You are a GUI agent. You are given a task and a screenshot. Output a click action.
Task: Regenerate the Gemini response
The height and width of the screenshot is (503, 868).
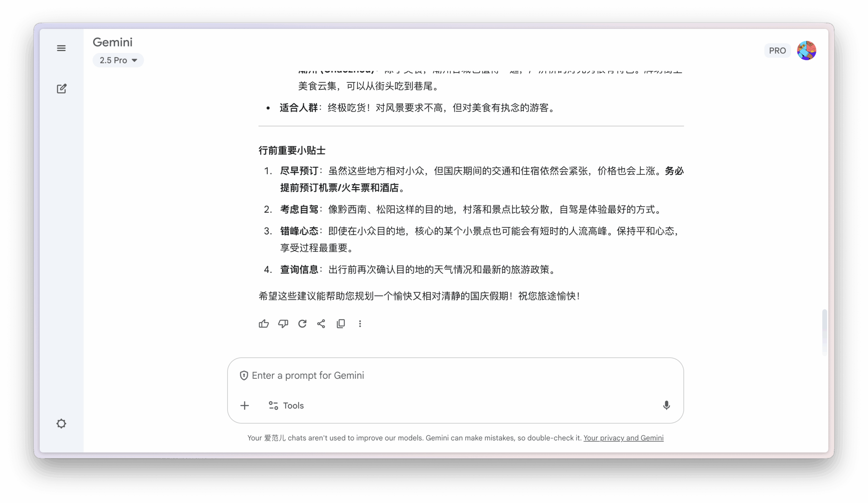click(x=302, y=324)
